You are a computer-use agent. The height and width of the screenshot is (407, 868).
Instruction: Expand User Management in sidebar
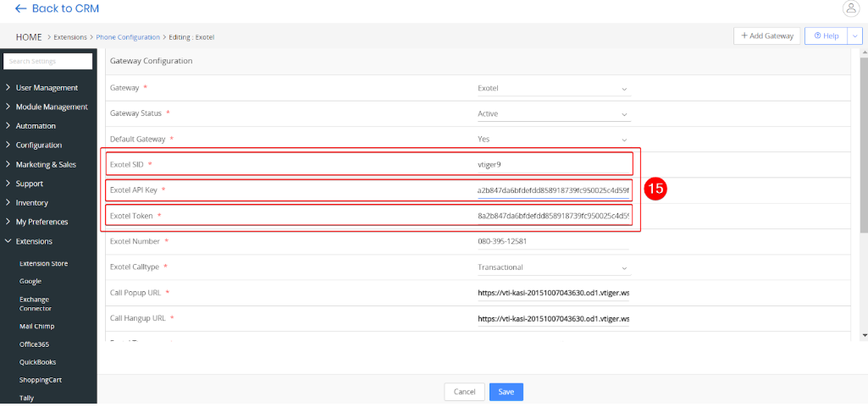pos(47,87)
